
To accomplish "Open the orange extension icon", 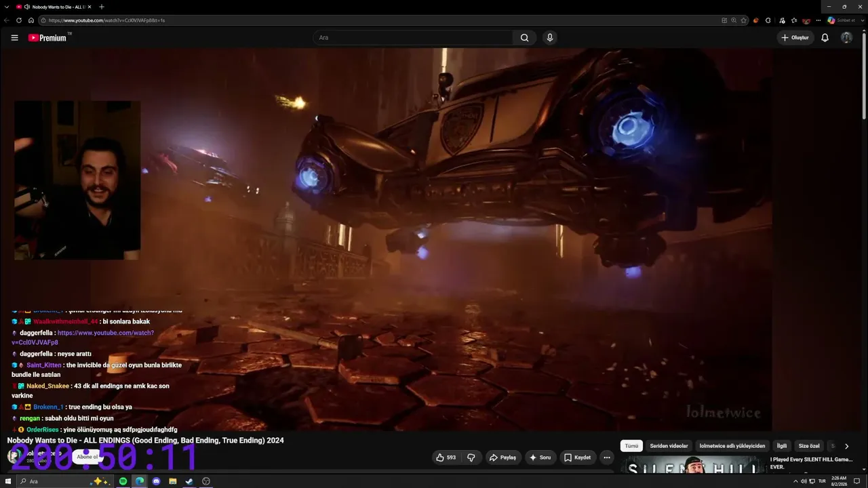I will (x=756, y=20).
